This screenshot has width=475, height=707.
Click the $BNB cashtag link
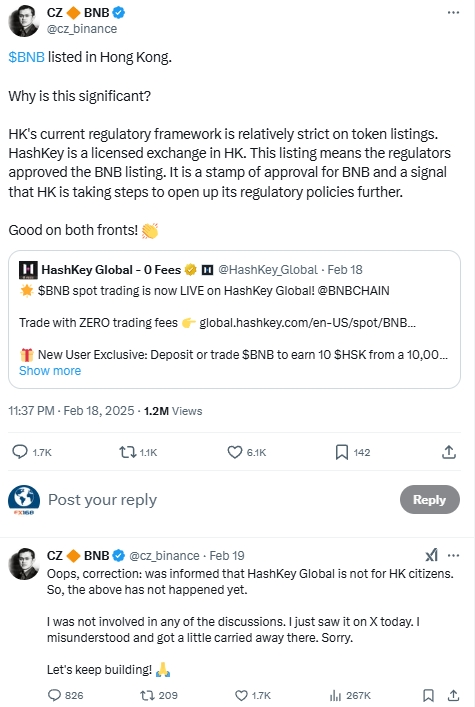27,57
